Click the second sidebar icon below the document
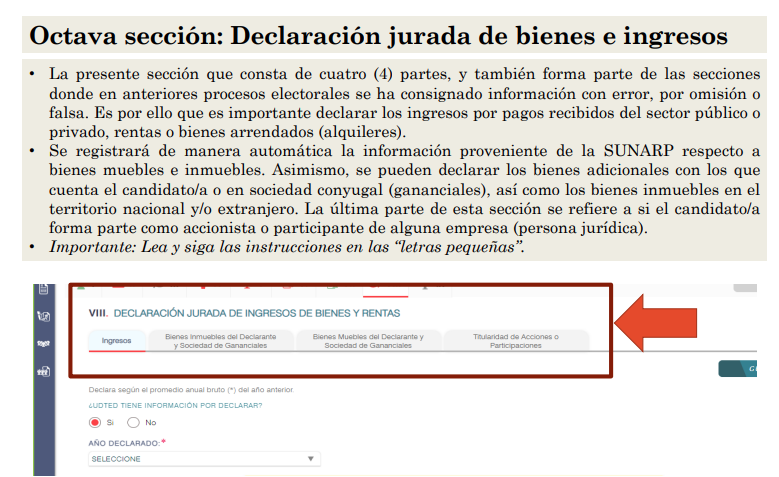The image size is (779, 477). click(43, 317)
